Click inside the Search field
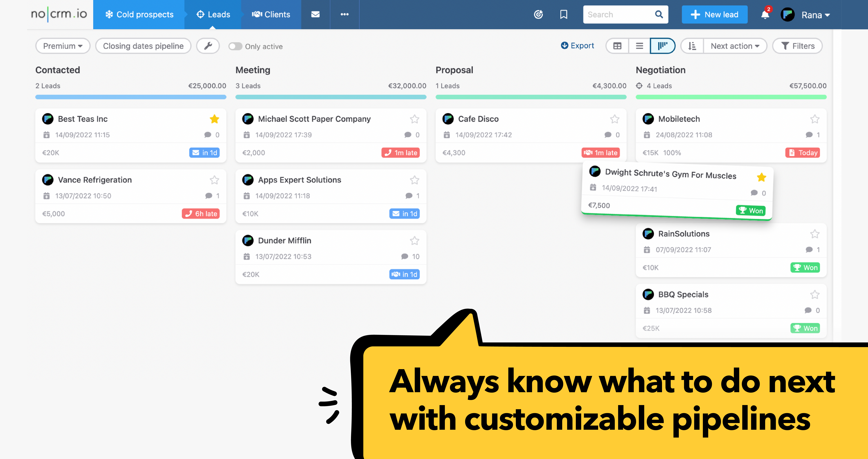The height and width of the screenshot is (459, 868). [620, 14]
